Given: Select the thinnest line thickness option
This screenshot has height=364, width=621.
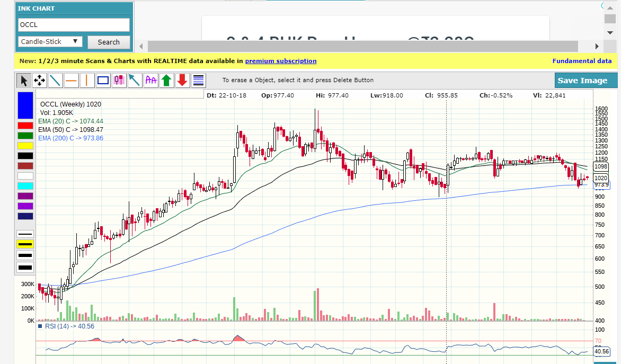Looking at the screenshot, I should coord(25,234).
